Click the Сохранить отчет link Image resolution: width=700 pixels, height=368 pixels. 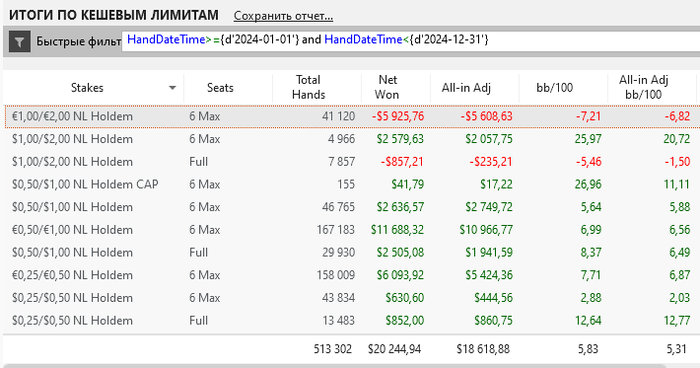click(x=283, y=16)
